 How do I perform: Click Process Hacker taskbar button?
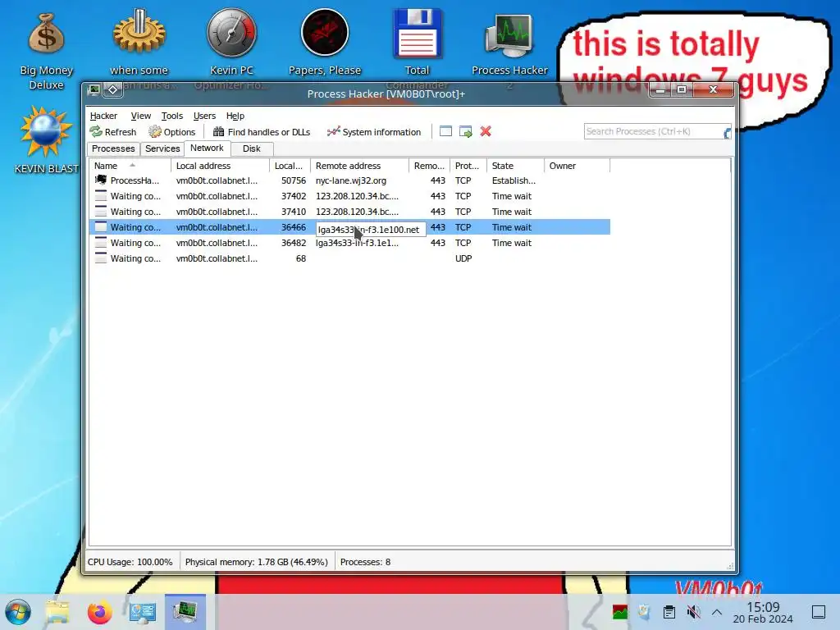(x=185, y=612)
